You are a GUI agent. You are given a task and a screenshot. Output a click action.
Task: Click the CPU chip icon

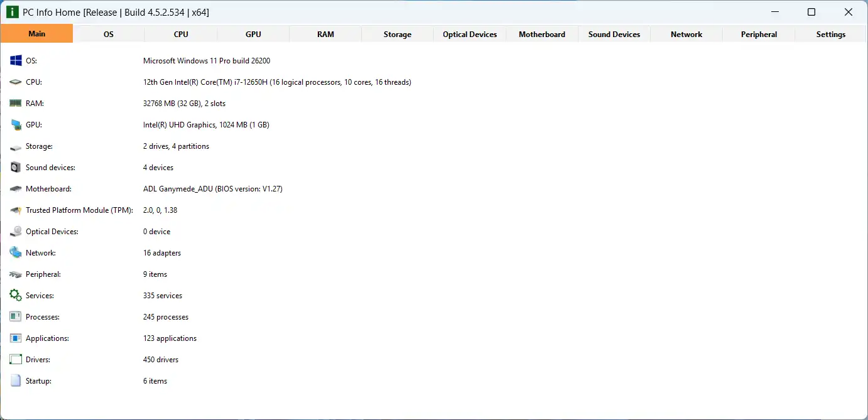point(16,82)
